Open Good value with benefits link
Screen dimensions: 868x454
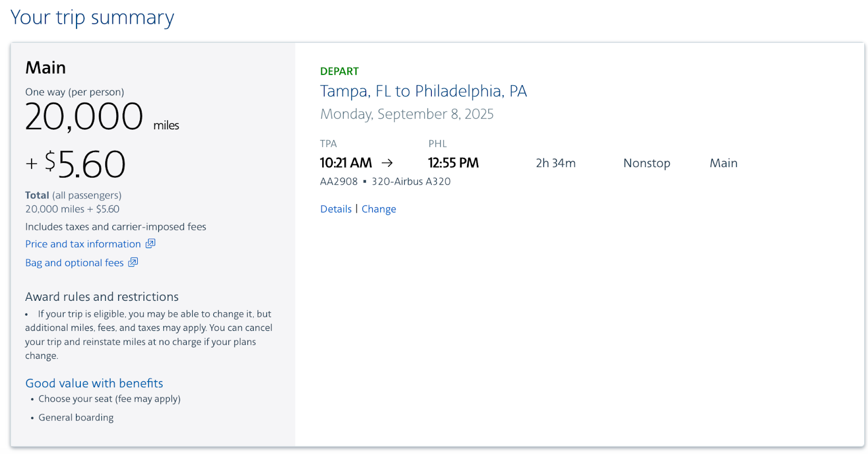[94, 383]
